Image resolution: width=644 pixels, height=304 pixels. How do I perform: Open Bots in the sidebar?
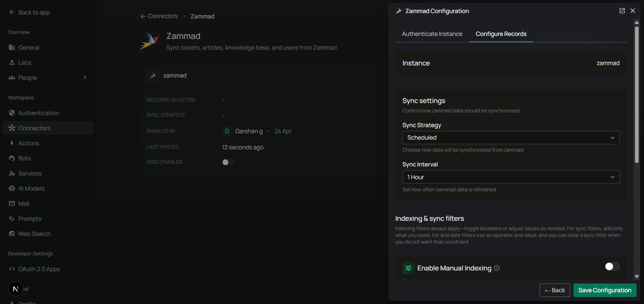pos(48,158)
